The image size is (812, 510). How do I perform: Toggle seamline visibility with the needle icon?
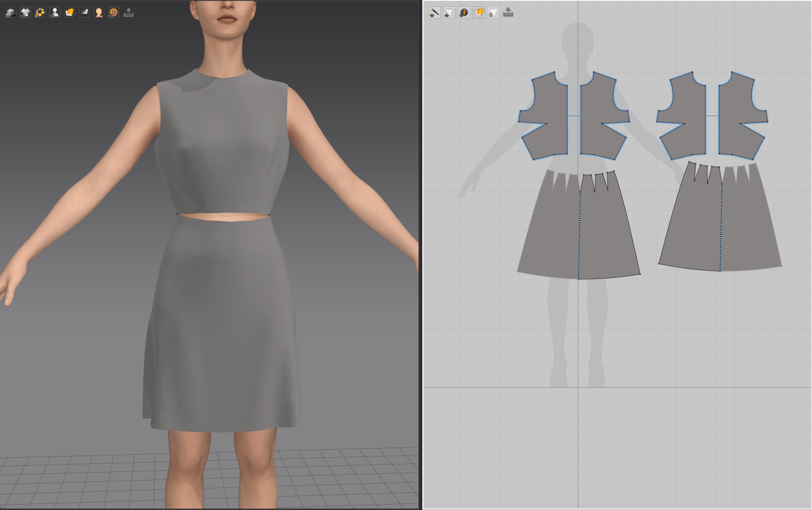coord(435,12)
